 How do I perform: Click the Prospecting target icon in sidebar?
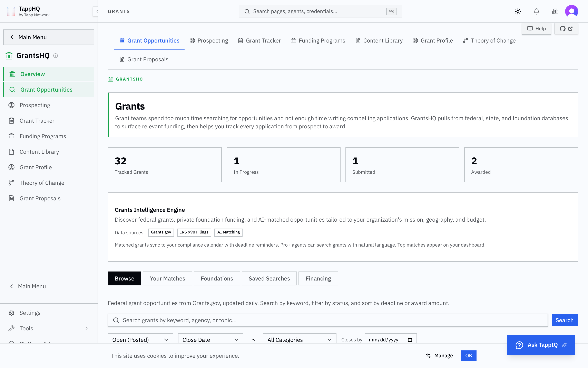point(11,105)
